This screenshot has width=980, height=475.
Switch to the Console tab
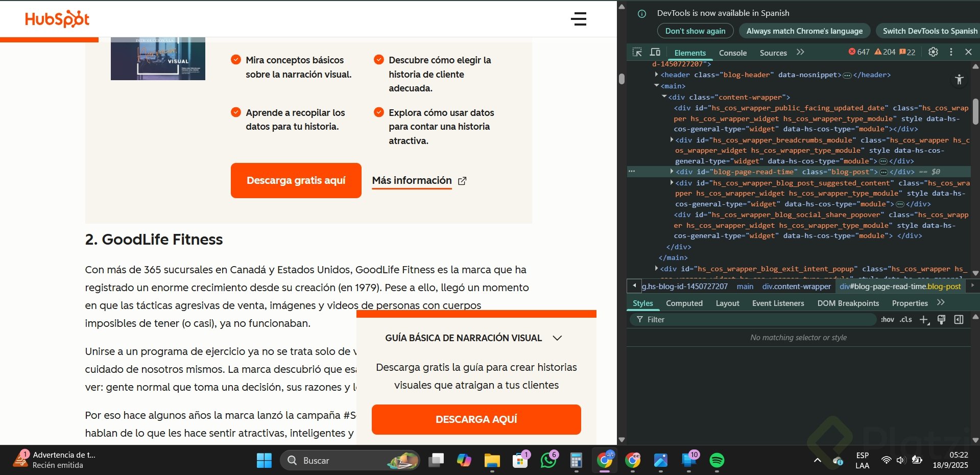click(x=733, y=53)
